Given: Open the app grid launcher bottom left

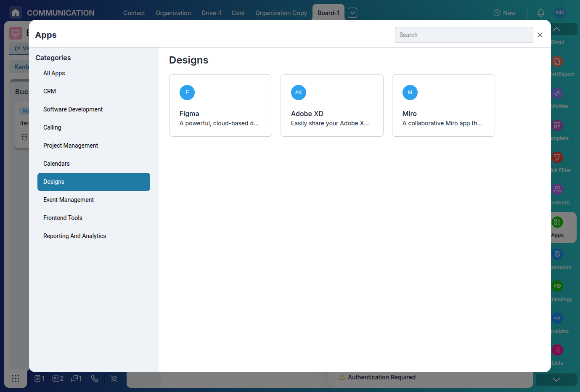Looking at the screenshot, I should [x=16, y=379].
